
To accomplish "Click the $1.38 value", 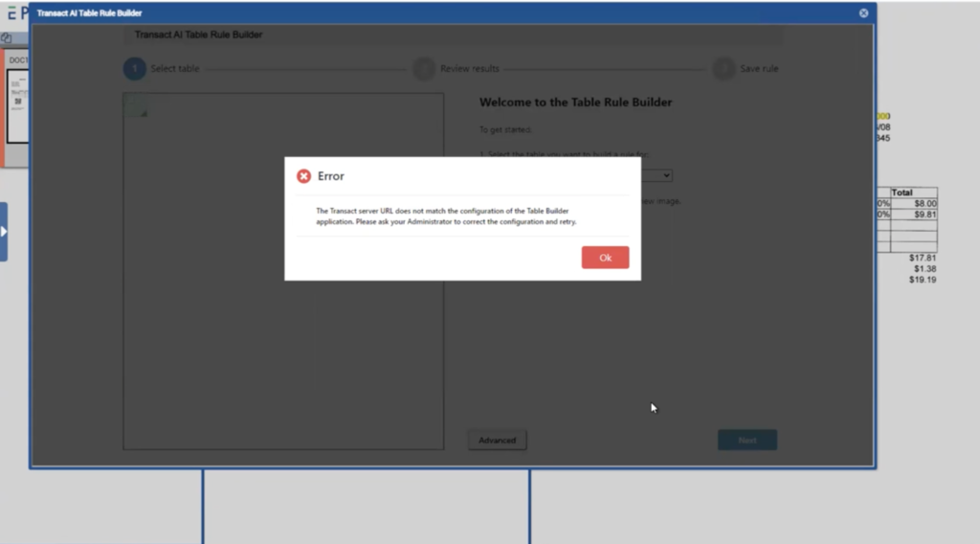I will pos(924,269).
